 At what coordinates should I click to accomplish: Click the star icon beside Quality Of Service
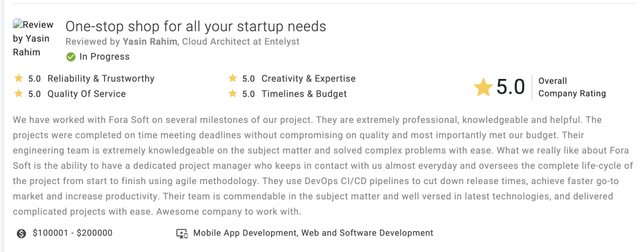18,93
